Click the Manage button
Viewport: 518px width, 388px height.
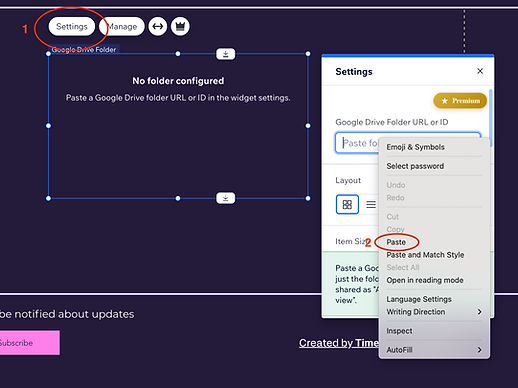coord(122,26)
